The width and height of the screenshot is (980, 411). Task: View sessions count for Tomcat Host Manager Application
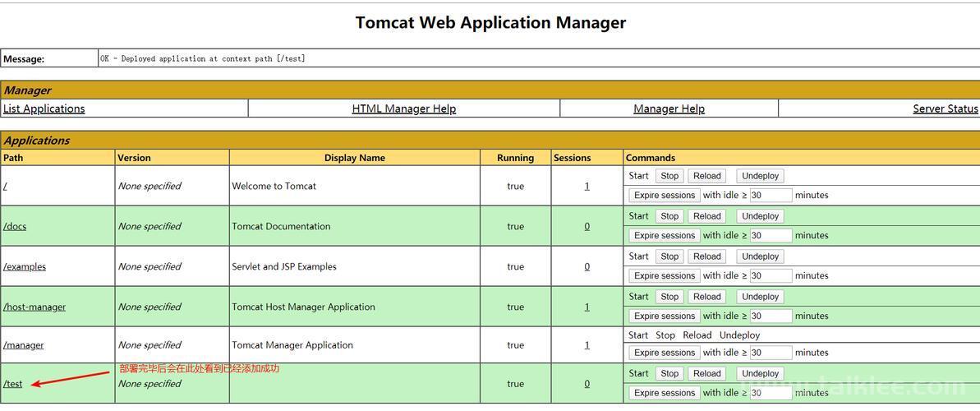(587, 307)
